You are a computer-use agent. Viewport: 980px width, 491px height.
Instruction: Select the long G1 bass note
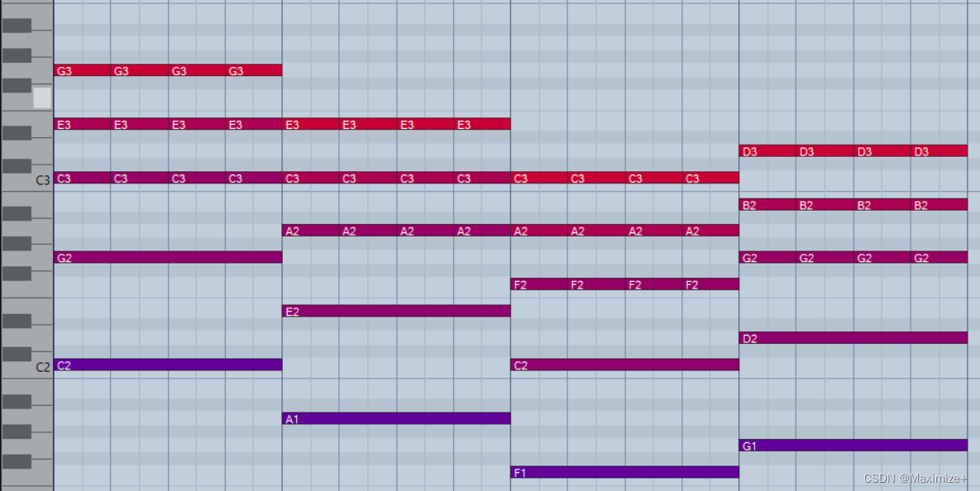point(853,446)
